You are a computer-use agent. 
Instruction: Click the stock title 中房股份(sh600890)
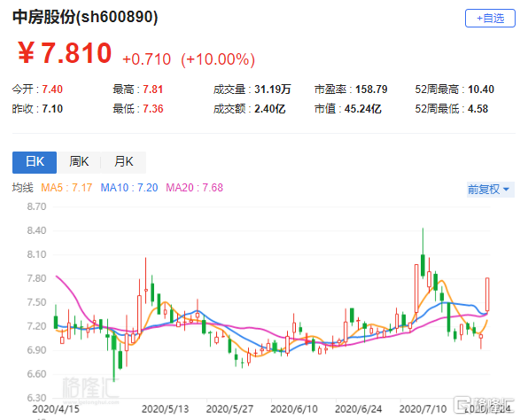pos(85,17)
